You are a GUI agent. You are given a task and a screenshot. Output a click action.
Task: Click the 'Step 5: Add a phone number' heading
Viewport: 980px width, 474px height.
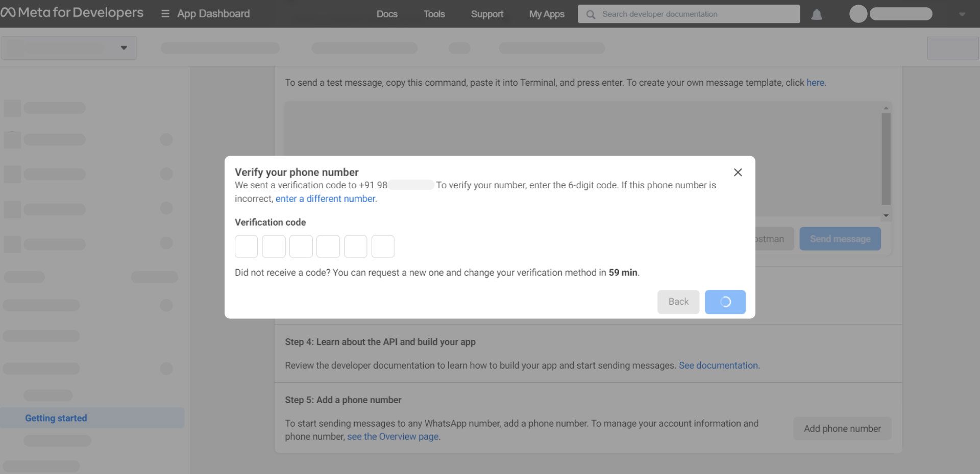pyautogui.click(x=343, y=400)
